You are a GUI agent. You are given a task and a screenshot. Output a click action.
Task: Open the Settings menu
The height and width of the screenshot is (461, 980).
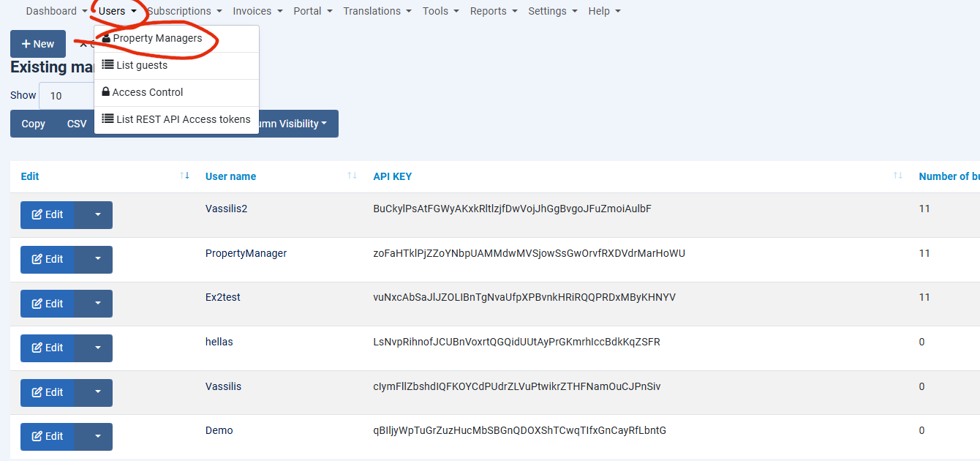point(553,11)
